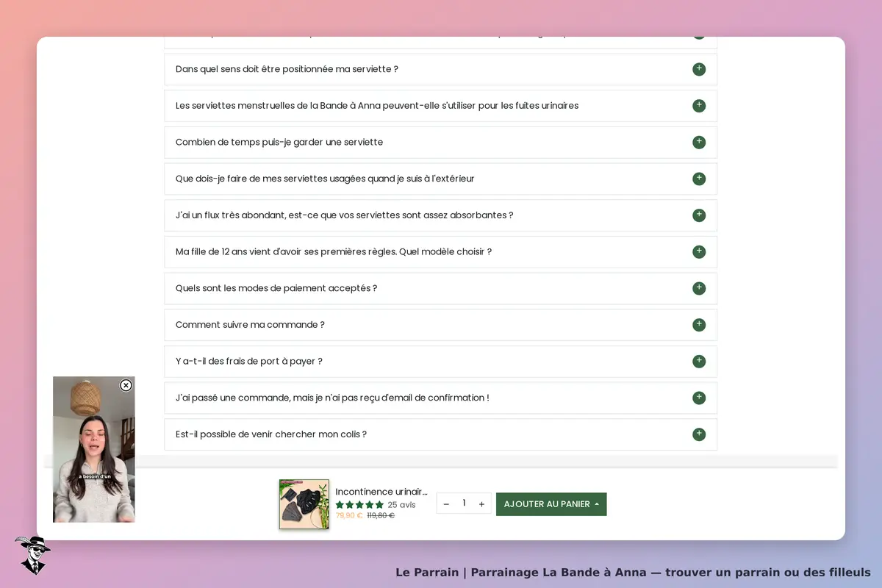
Task: Click plus icon for email de confirmation question
Action: pos(699,398)
